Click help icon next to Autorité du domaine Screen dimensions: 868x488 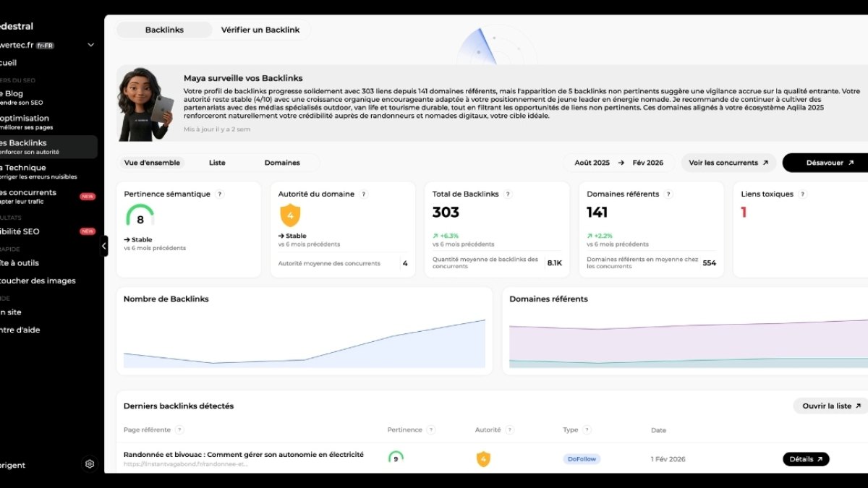[x=364, y=194]
